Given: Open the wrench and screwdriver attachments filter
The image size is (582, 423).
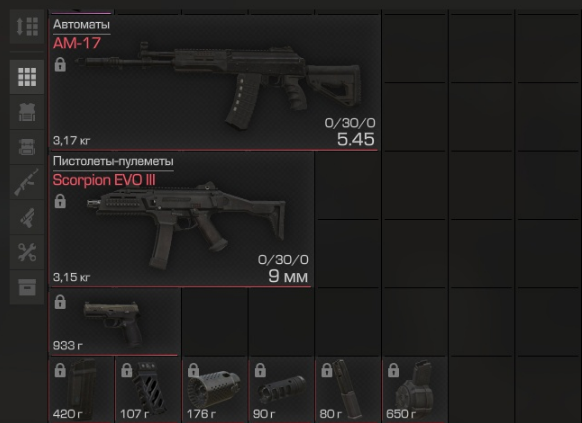Looking at the screenshot, I should 27,252.
